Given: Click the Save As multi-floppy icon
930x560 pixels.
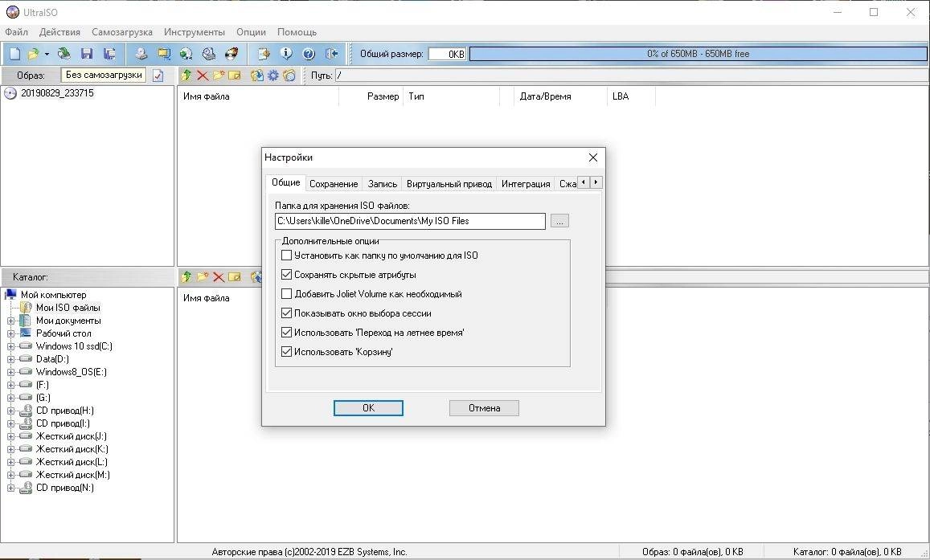Looking at the screenshot, I should point(110,54).
